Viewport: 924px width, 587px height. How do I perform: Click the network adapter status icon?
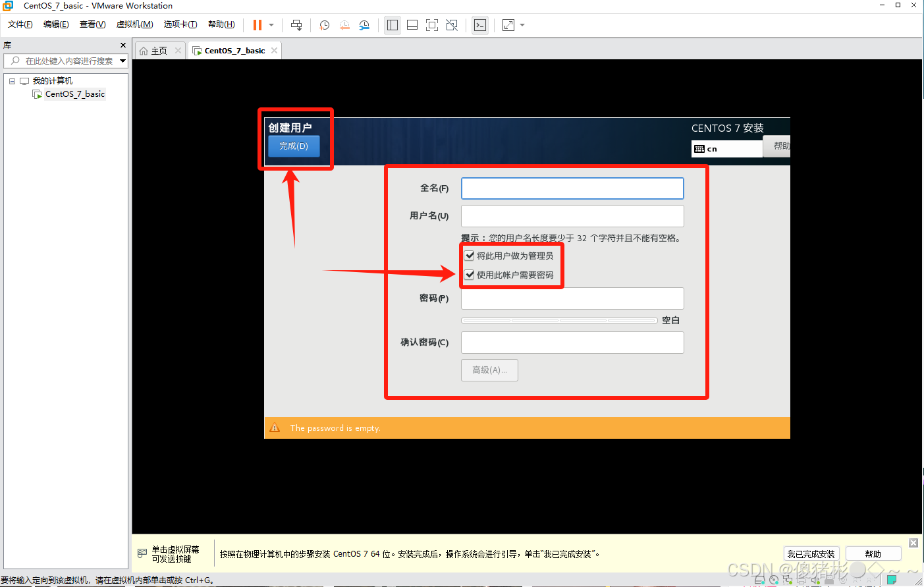click(x=788, y=580)
